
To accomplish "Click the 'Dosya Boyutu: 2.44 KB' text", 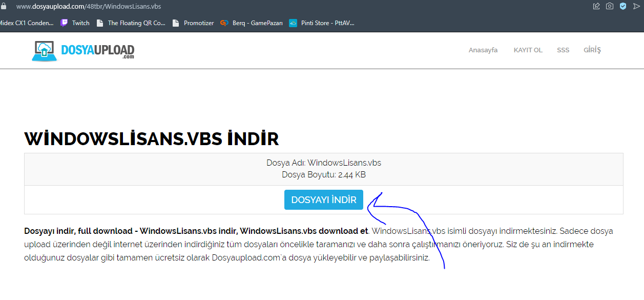I will [324, 175].
